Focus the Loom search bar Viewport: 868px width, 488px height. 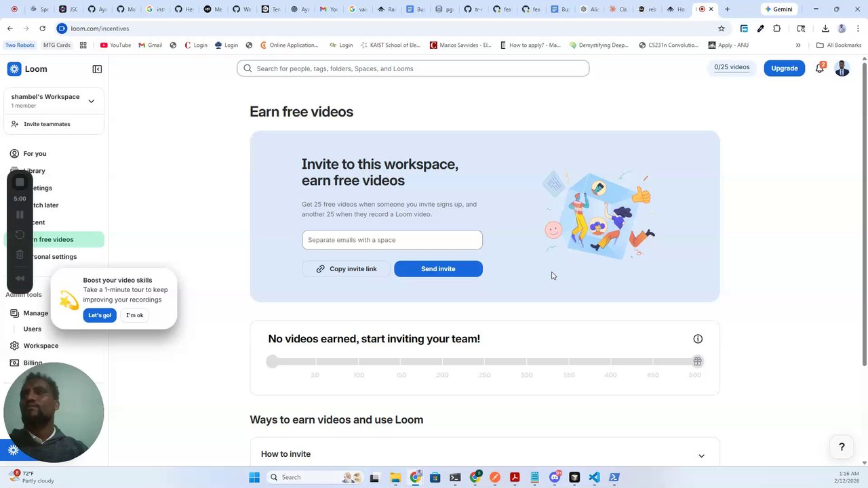[x=413, y=68]
